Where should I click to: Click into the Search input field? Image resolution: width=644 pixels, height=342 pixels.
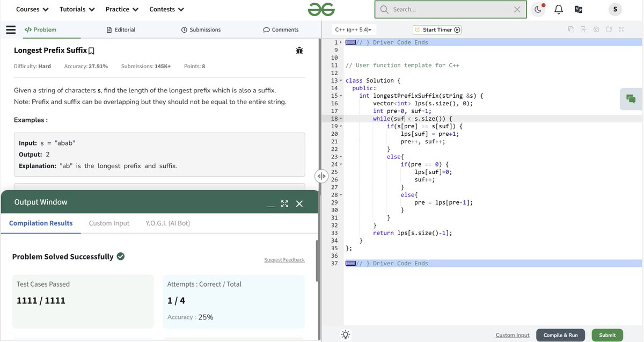451,10
